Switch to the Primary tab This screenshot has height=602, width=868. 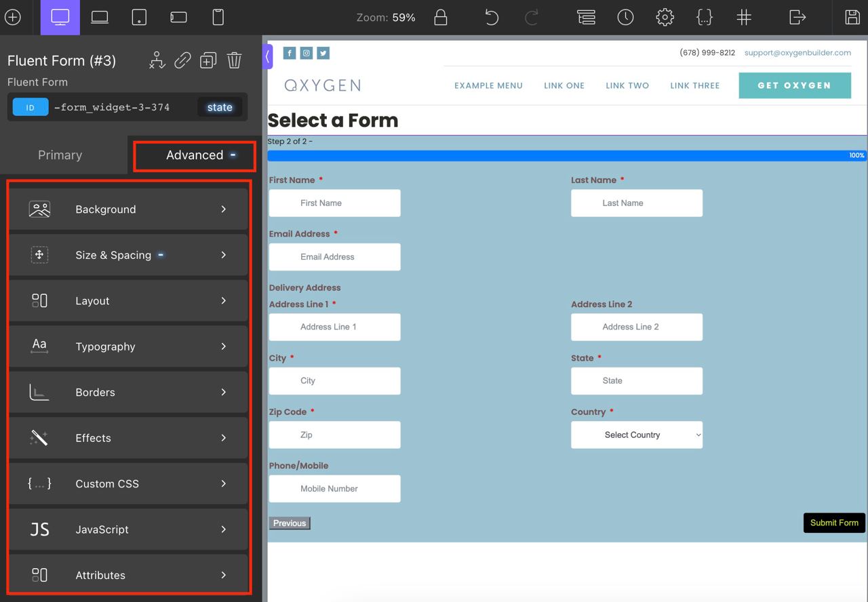click(60, 155)
